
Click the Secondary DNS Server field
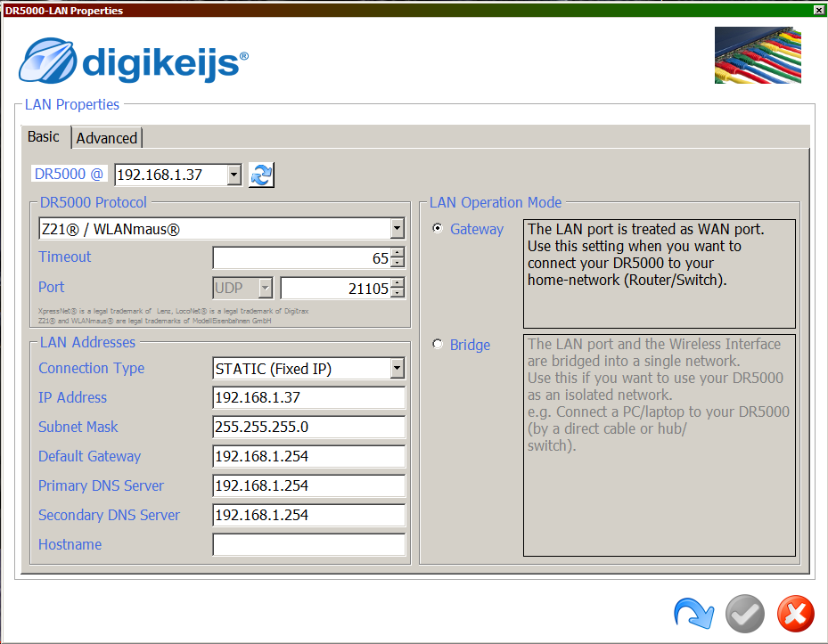[309, 515]
